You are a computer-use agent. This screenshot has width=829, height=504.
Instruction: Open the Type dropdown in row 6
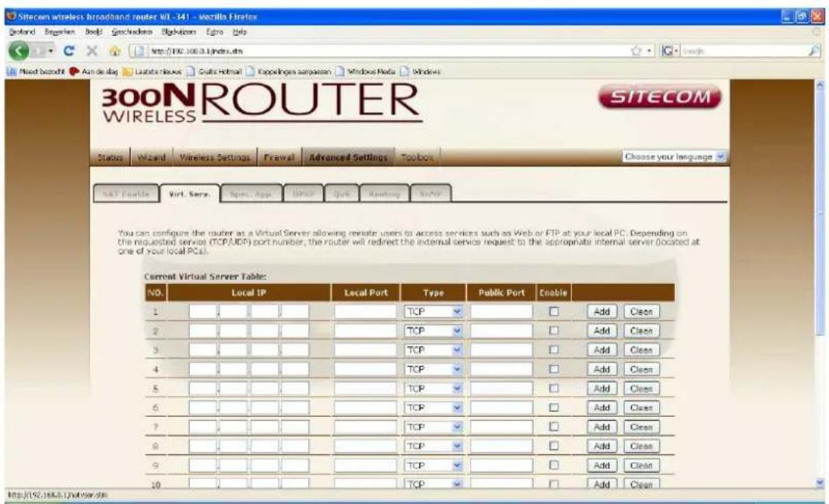pyautogui.click(x=434, y=408)
